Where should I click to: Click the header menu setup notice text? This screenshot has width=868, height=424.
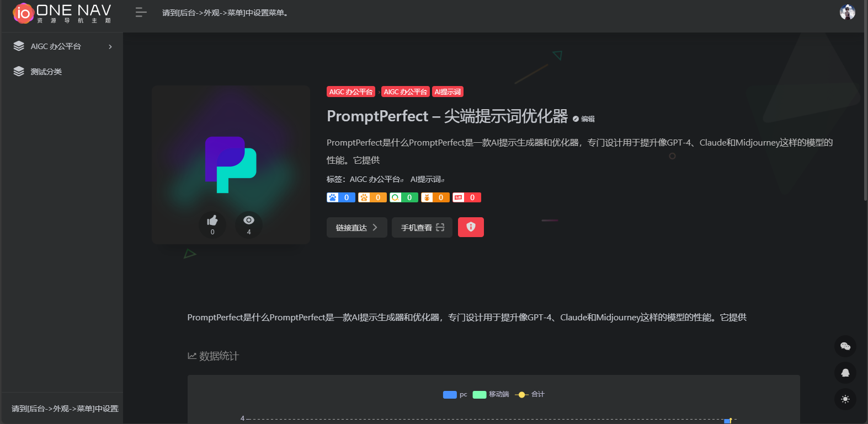(x=225, y=13)
